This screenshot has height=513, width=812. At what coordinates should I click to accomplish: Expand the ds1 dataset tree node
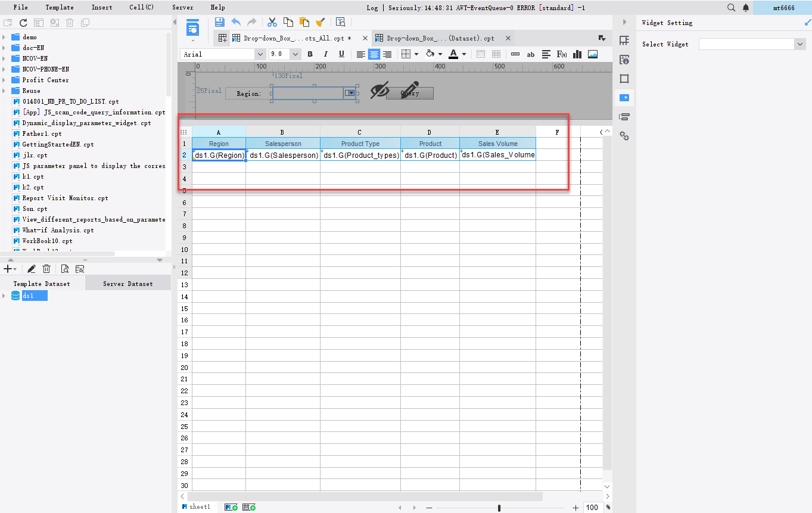5,295
